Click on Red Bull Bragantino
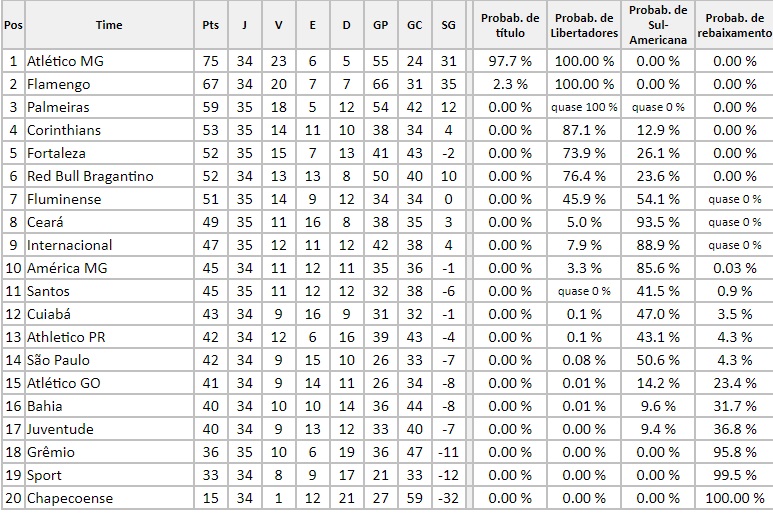 click(x=90, y=176)
